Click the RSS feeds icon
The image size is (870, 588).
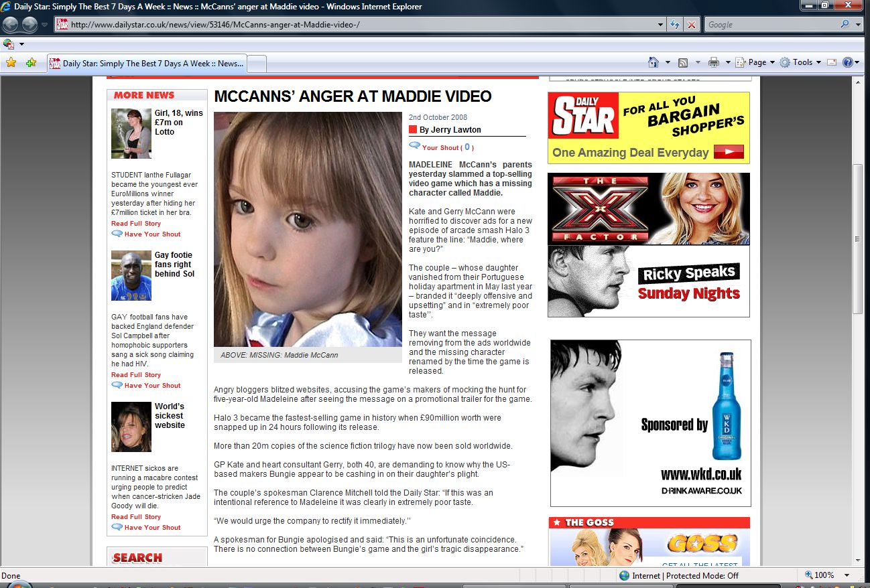pyautogui.click(x=683, y=62)
